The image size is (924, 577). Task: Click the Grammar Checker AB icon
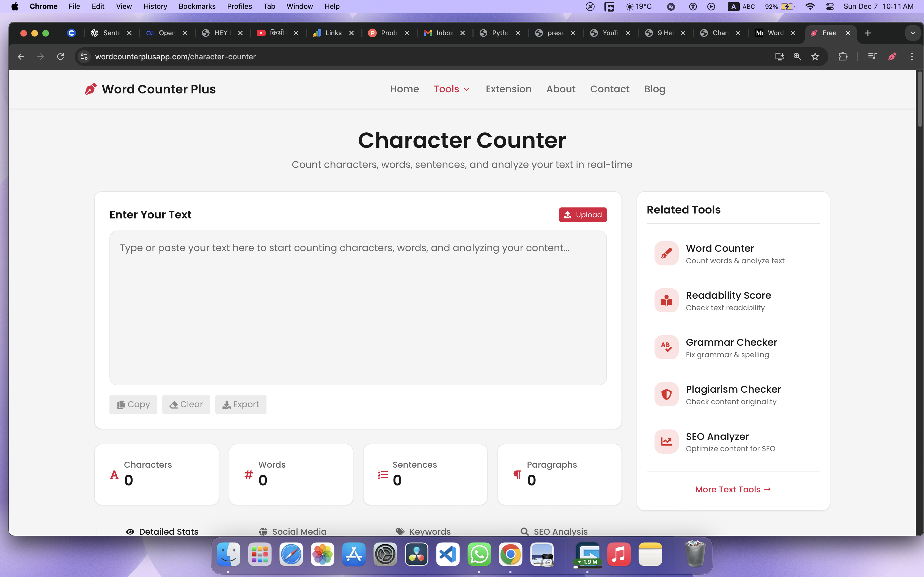click(666, 347)
